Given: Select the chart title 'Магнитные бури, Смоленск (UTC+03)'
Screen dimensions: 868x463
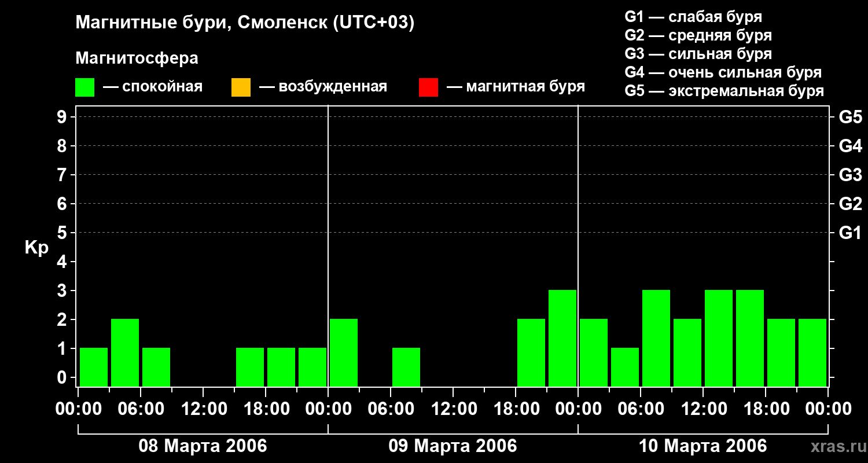Looking at the screenshot, I should pos(245,23).
